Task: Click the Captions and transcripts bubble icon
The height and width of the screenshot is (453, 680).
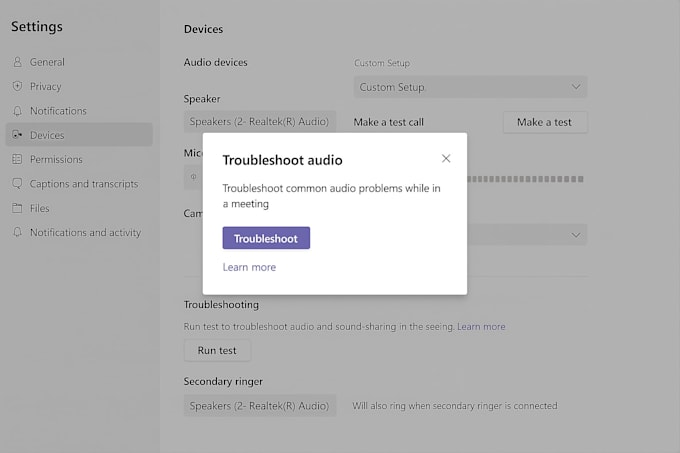Action: click(x=17, y=183)
